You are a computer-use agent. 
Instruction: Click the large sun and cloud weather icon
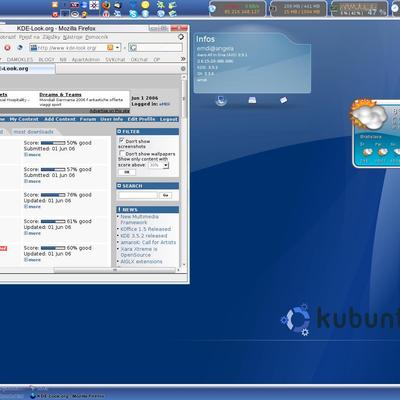click(368, 114)
